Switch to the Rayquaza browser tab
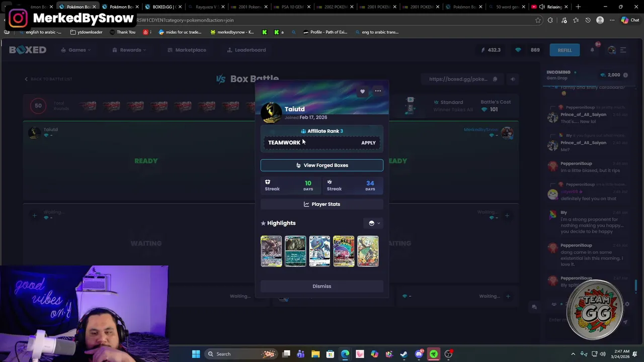This screenshot has width=644, height=362. 205,7
